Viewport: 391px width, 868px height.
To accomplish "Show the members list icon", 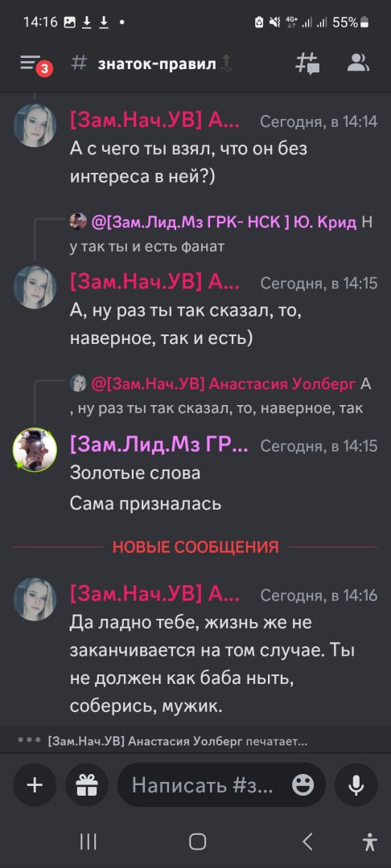I will [x=358, y=63].
